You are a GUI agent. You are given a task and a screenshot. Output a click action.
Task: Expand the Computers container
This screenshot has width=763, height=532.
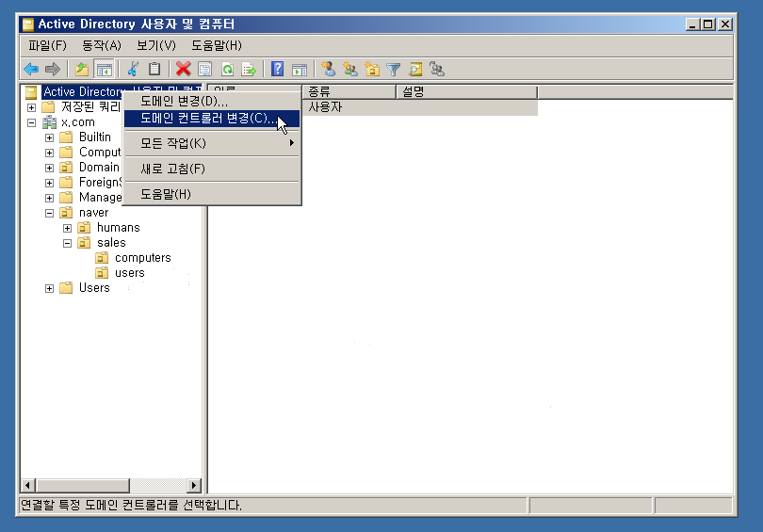click(x=49, y=153)
